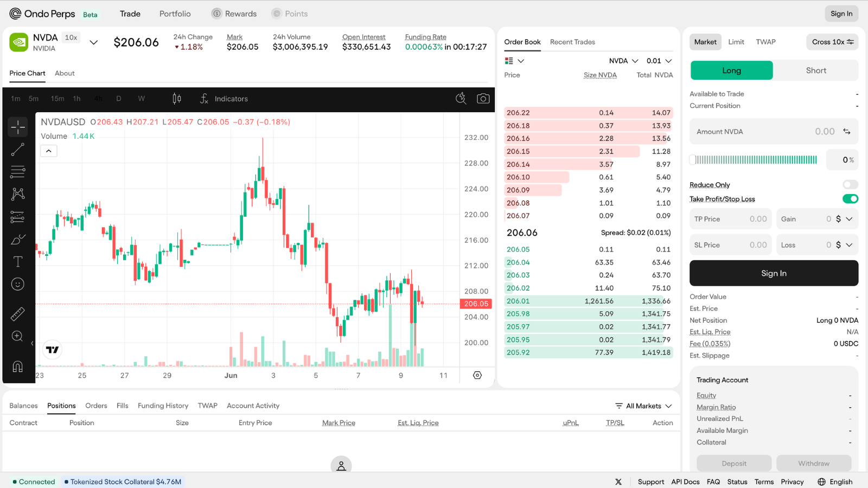Open the All Markets filter dropdown

pos(644,406)
